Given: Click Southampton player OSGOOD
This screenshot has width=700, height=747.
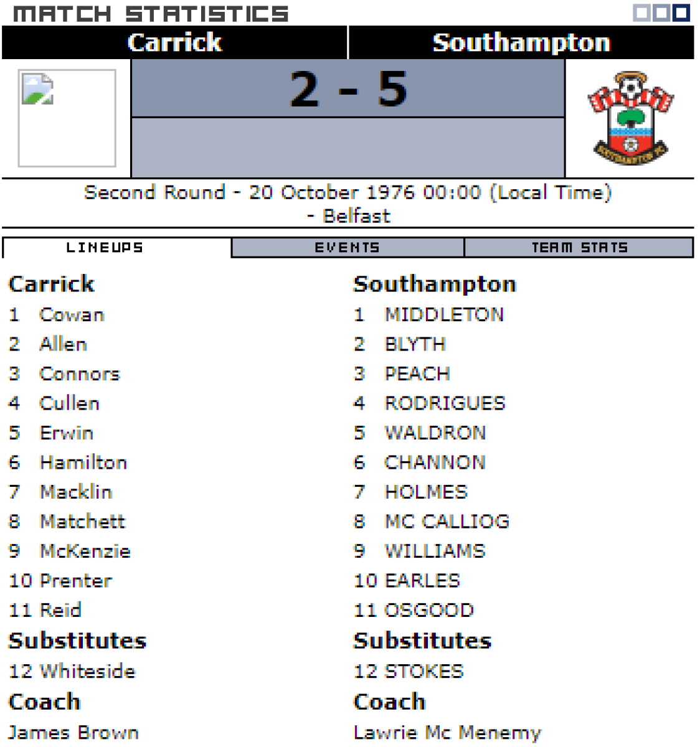Looking at the screenshot, I should pyautogui.click(x=429, y=610).
